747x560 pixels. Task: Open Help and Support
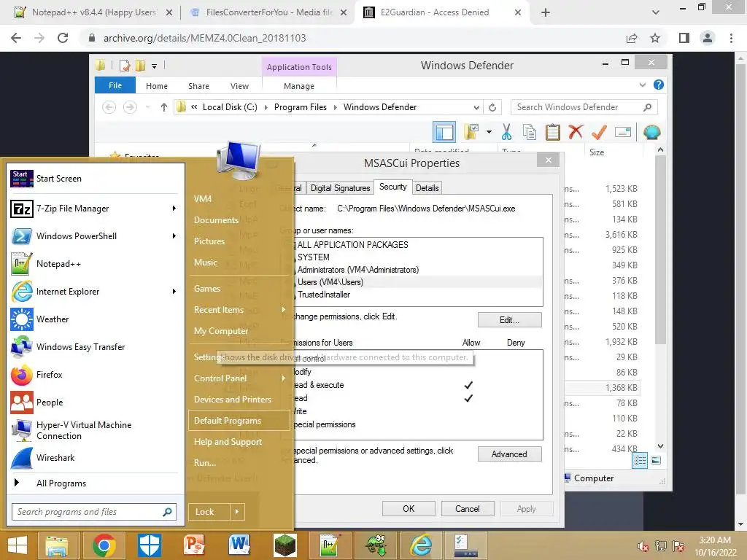point(239,441)
